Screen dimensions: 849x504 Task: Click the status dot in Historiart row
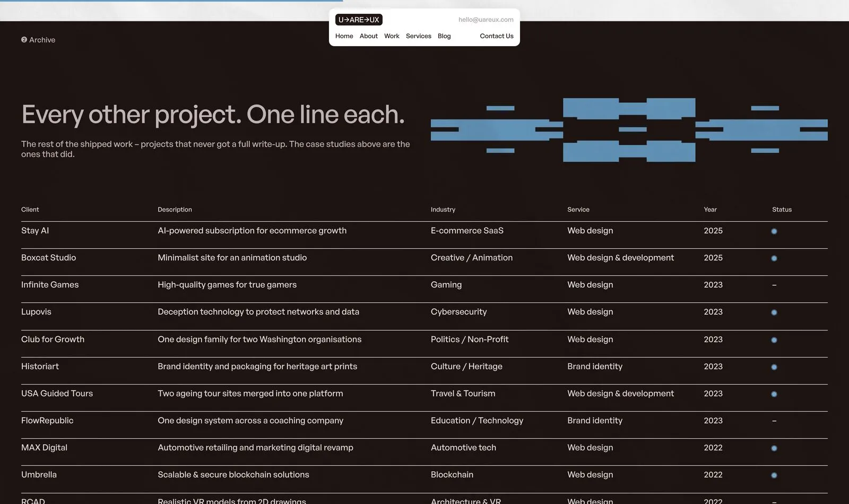[x=774, y=367]
